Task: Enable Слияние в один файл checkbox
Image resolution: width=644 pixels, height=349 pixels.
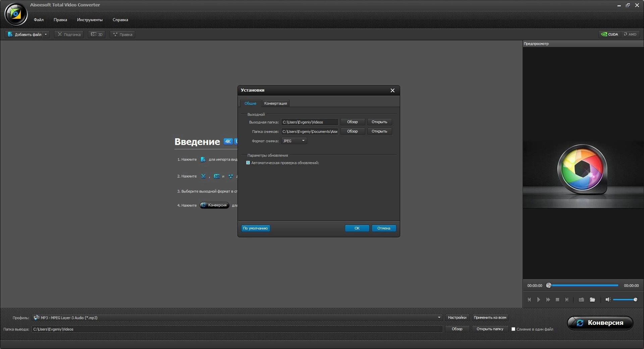Action: pos(513,329)
